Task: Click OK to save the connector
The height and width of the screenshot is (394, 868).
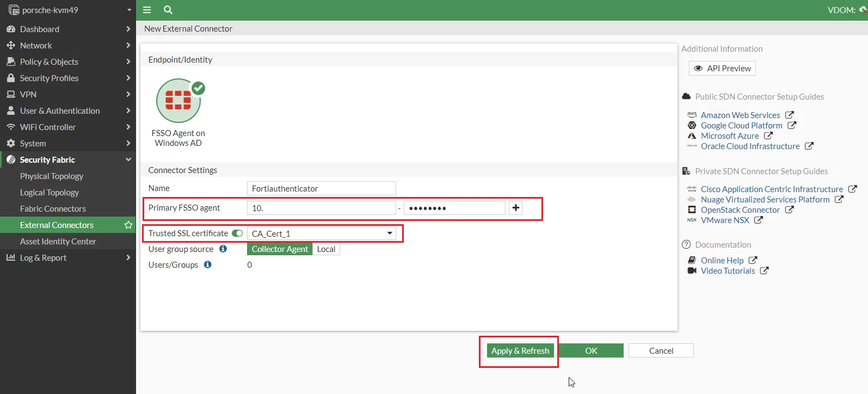Action: point(591,350)
